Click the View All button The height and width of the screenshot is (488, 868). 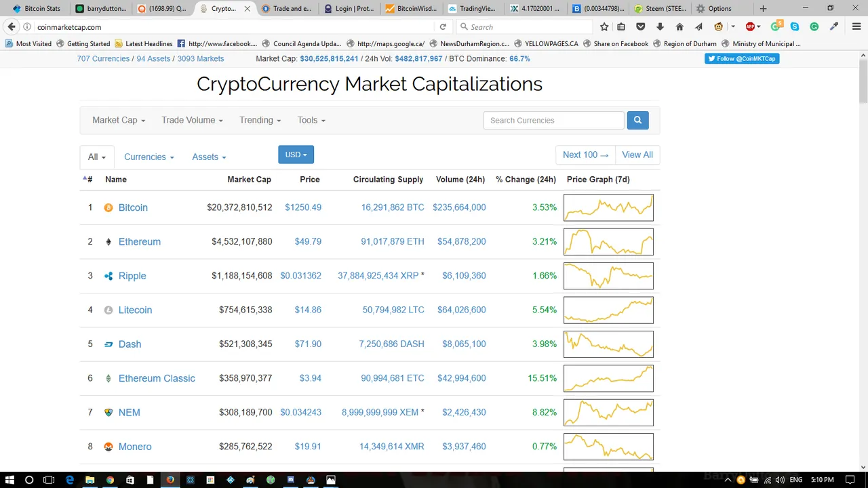pos(637,155)
